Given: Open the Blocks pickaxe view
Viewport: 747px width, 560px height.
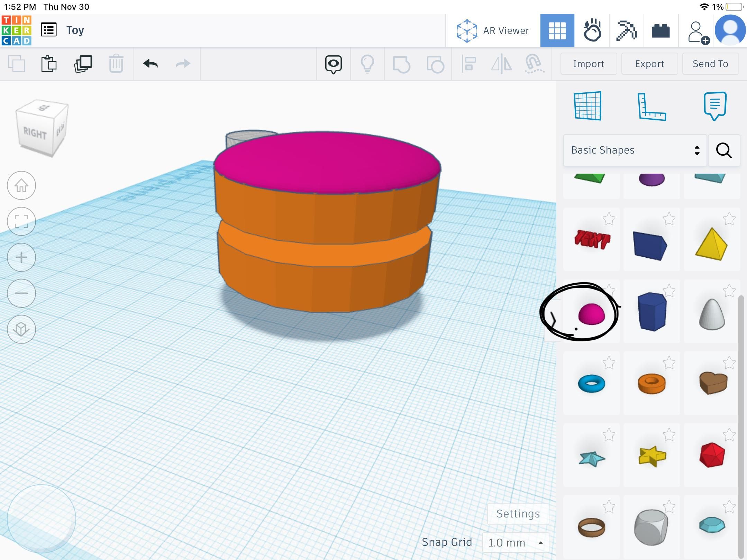Looking at the screenshot, I should click(626, 30).
